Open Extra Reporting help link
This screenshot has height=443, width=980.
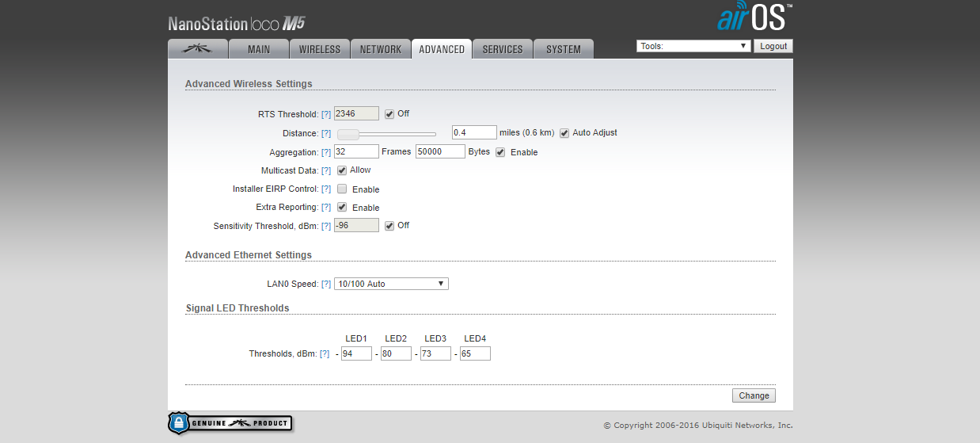[x=326, y=208]
